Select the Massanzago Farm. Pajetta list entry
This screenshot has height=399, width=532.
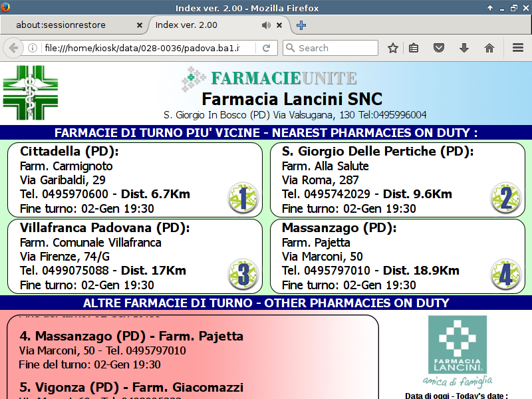[132, 336]
